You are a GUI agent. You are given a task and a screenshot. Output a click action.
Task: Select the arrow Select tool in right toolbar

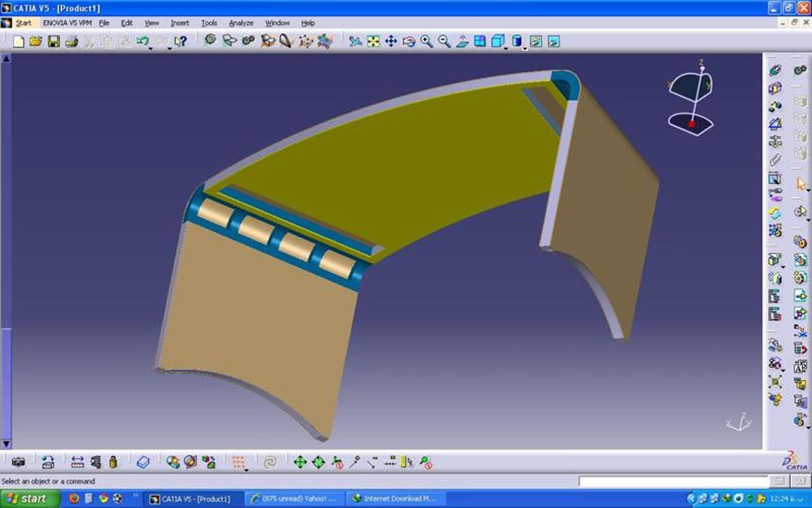pos(801,183)
